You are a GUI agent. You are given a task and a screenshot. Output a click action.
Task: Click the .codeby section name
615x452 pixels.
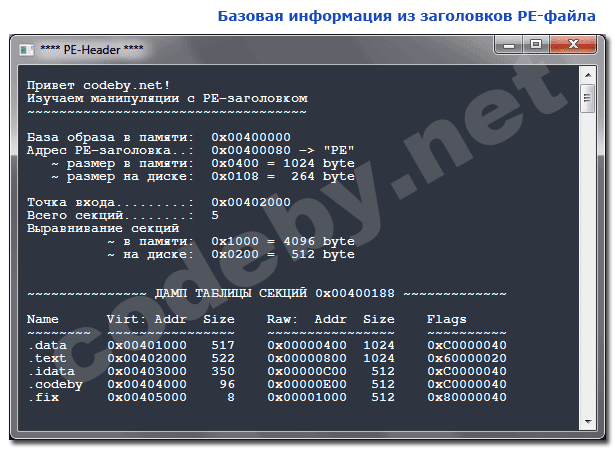[x=55, y=384]
